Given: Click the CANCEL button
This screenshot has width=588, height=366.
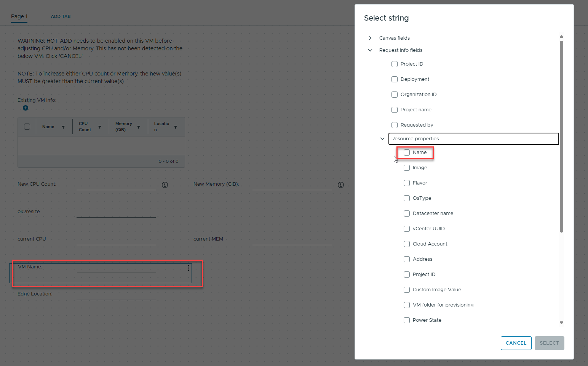Looking at the screenshot, I should 516,343.
